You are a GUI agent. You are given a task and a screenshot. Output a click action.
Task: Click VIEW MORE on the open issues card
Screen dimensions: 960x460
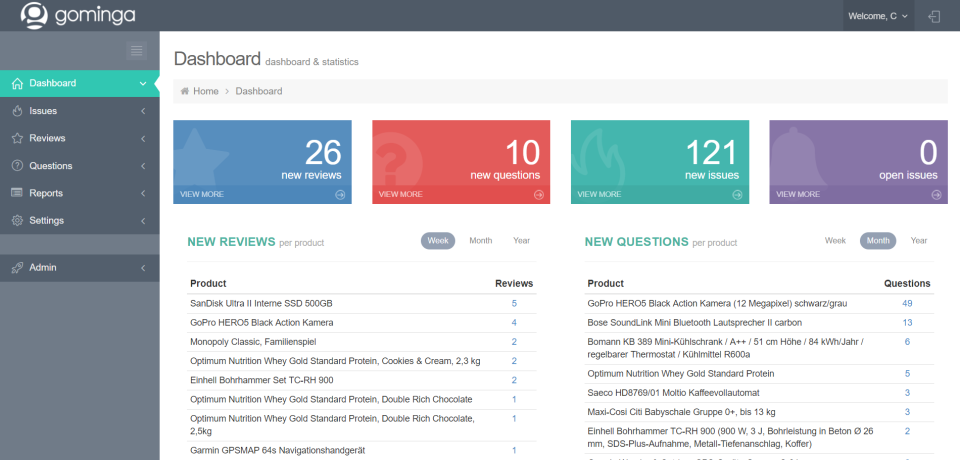coord(798,194)
